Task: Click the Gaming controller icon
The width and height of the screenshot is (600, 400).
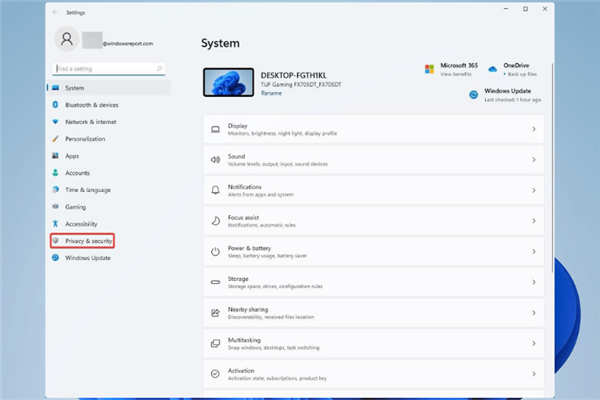Action: pyautogui.click(x=55, y=206)
